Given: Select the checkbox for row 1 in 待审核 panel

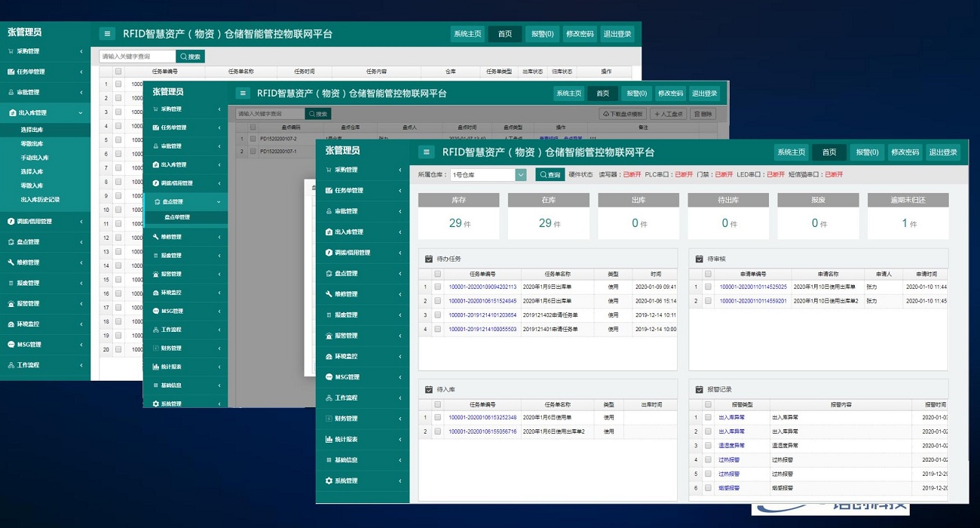Looking at the screenshot, I should (707, 287).
